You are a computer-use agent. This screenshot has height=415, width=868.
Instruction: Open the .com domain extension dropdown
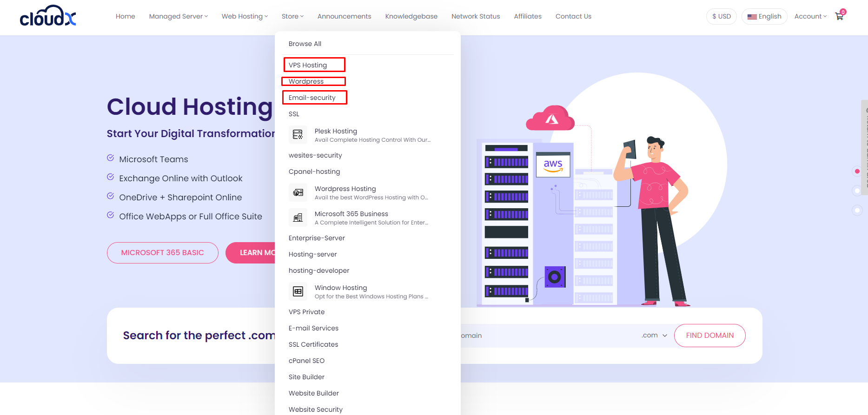(654, 336)
